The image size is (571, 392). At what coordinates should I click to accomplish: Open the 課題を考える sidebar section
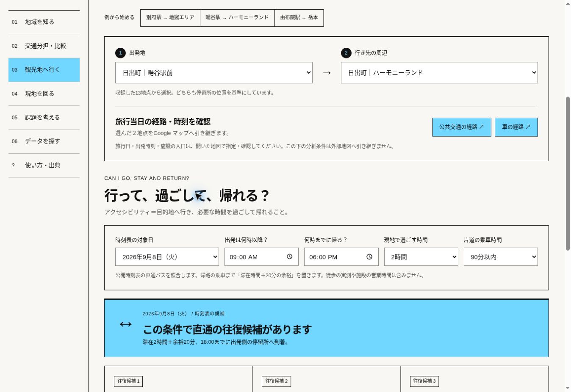(x=44, y=118)
